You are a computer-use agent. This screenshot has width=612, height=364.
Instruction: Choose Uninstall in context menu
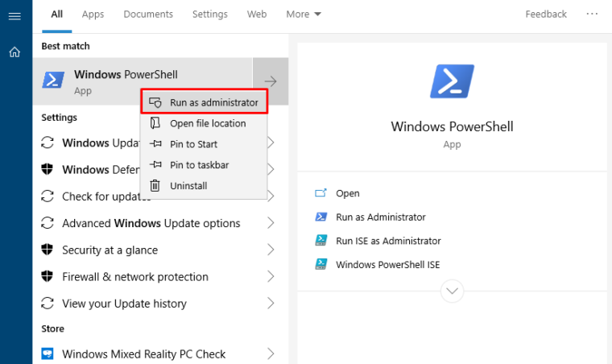204,186
